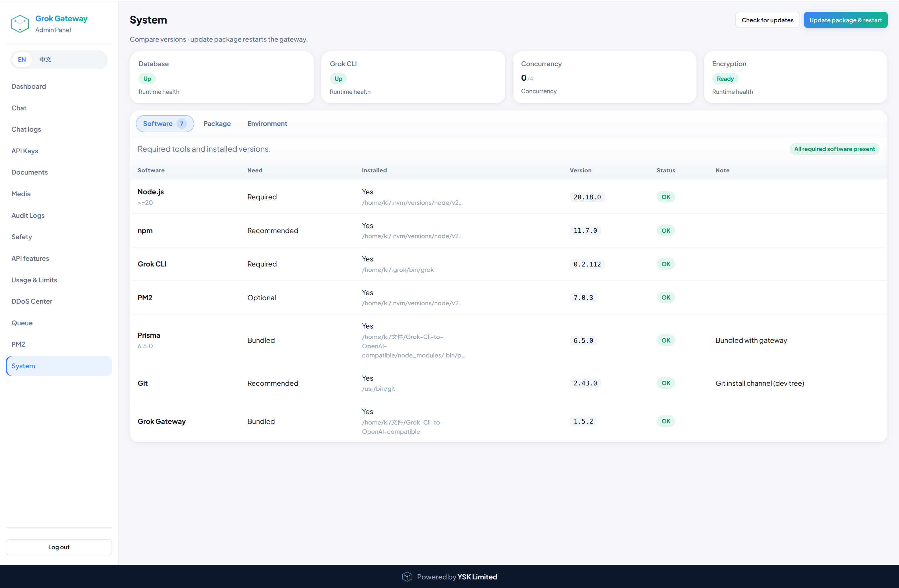The image size is (899, 588).
Task: Click the Version column header
Action: (581, 171)
